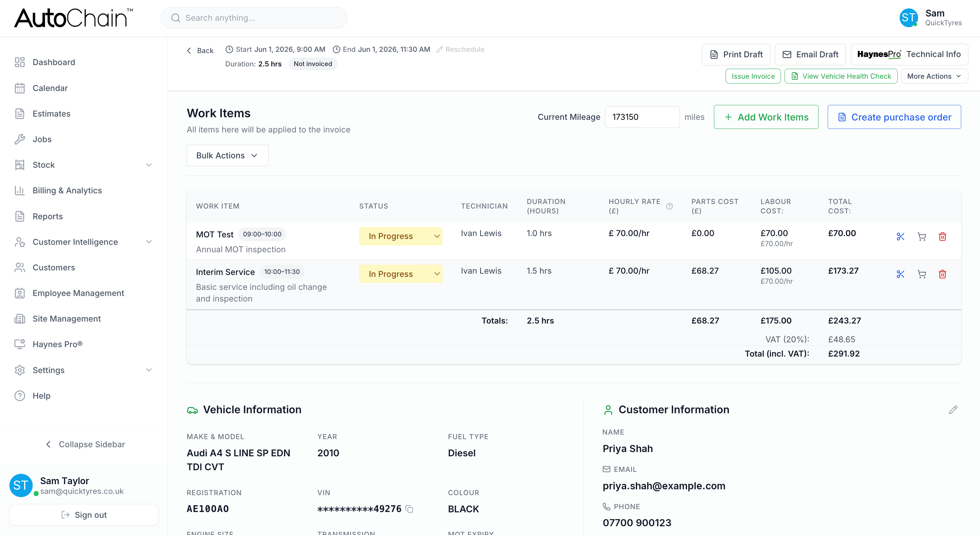Click Email Draft button
The height and width of the screenshot is (535, 980).
(x=810, y=54)
